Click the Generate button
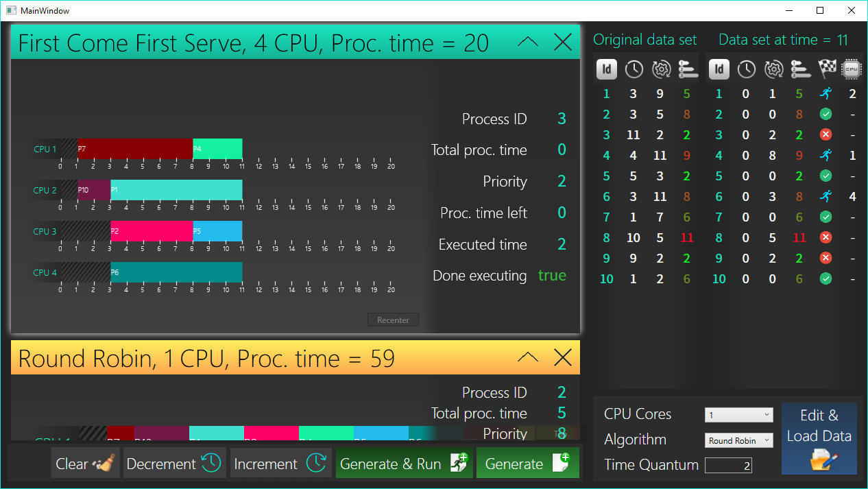The height and width of the screenshot is (489, 868). [528, 464]
